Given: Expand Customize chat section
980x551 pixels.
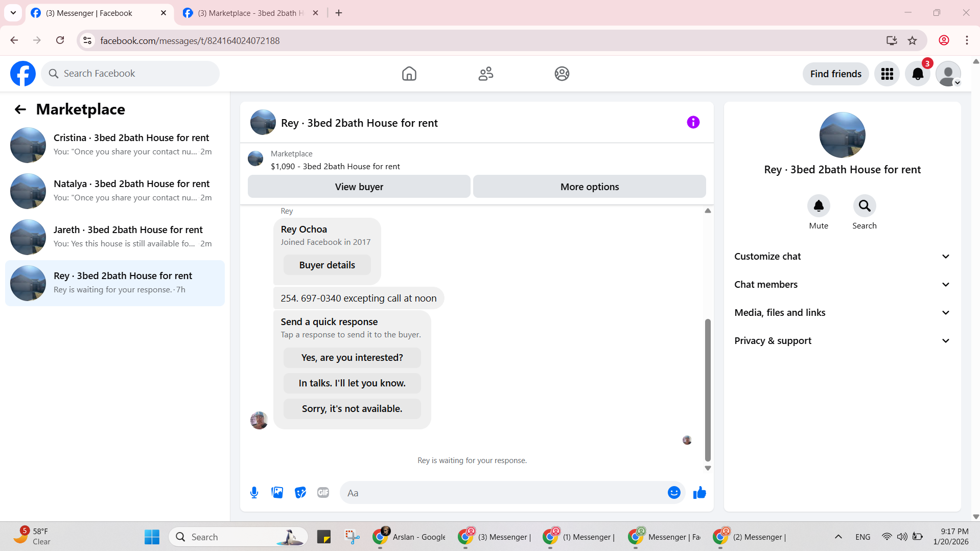Looking at the screenshot, I should click(x=842, y=257).
